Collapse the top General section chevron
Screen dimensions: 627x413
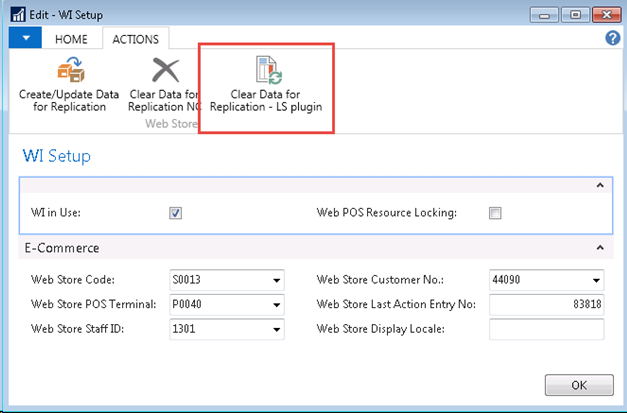[600, 185]
